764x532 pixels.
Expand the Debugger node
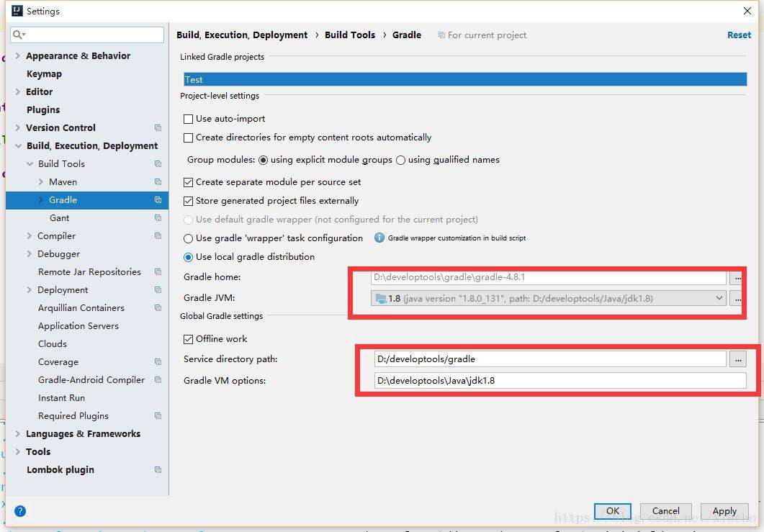(x=30, y=254)
